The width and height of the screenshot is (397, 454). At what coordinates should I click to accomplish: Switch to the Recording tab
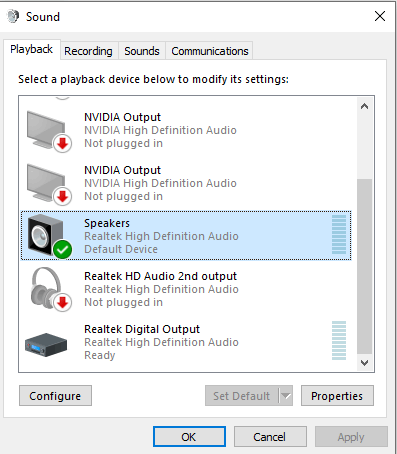click(88, 51)
